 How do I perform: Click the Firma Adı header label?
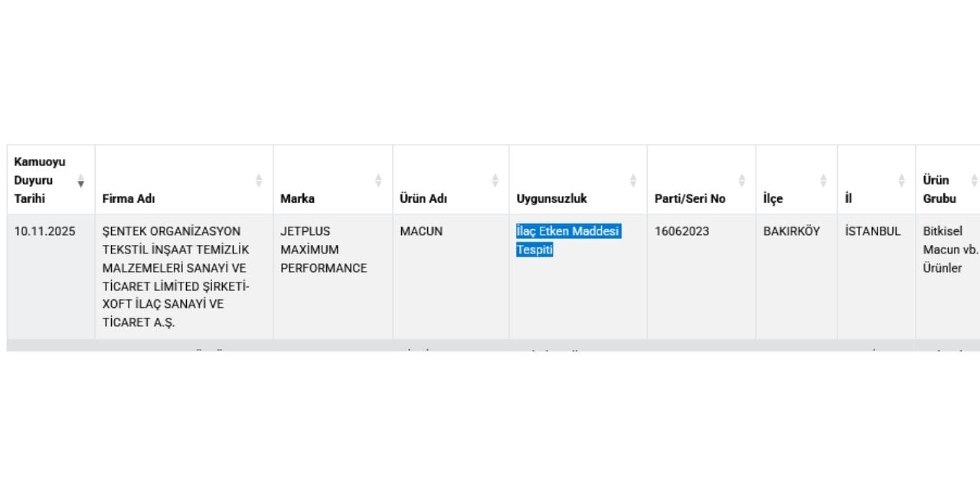(x=129, y=199)
